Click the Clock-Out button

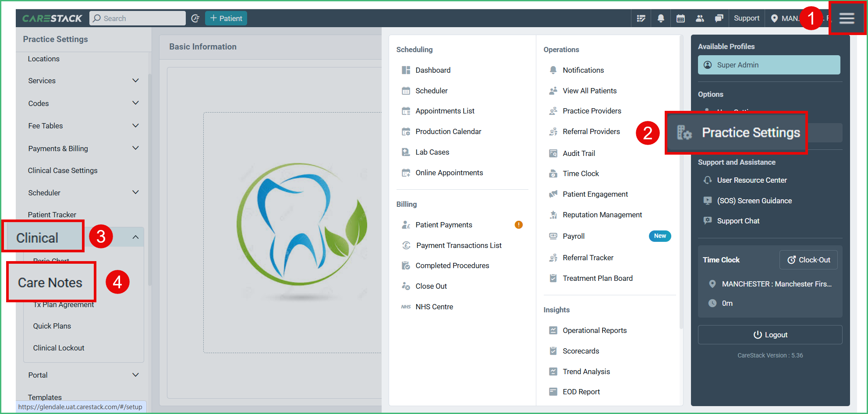pyautogui.click(x=808, y=260)
